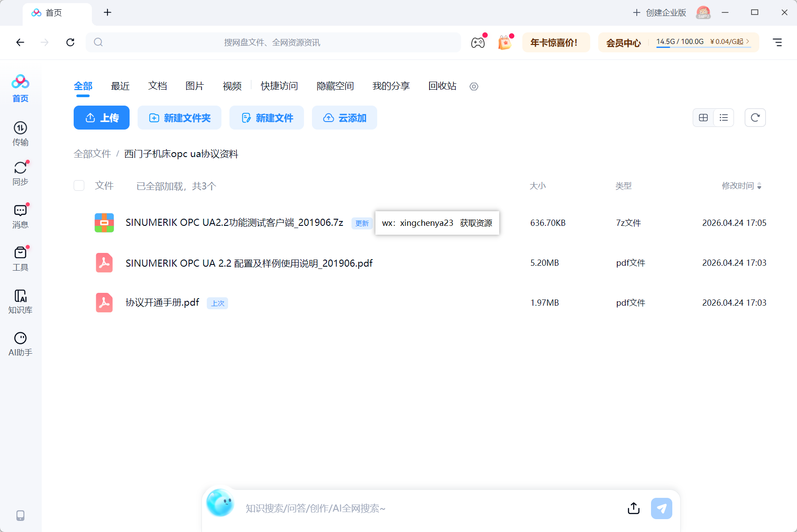Screen dimensions: 797x532
Task: Switch to the 文档 tab
Action: [158, 86]
